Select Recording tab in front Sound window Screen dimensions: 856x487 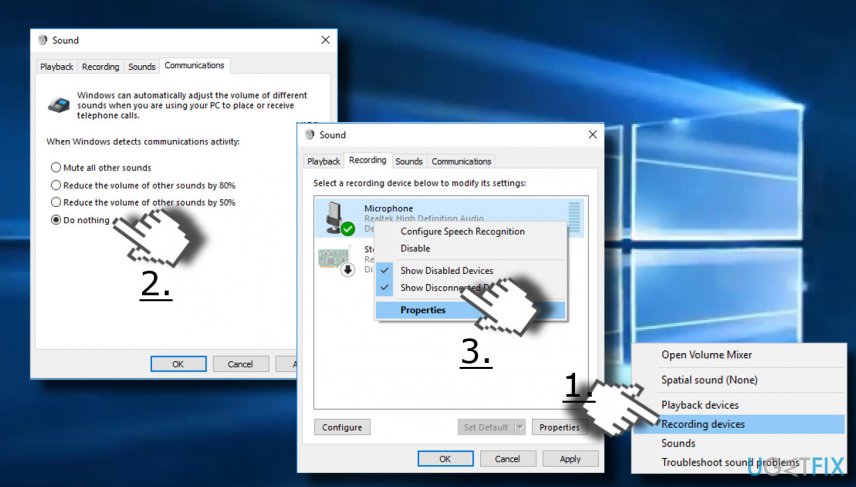coord(367,160)
